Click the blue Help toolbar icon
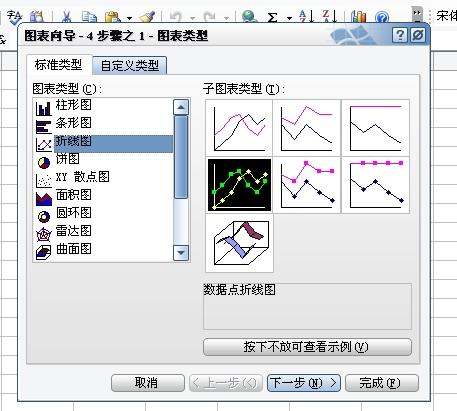This screenshot has height=411, width=457. tap(382, 17)
